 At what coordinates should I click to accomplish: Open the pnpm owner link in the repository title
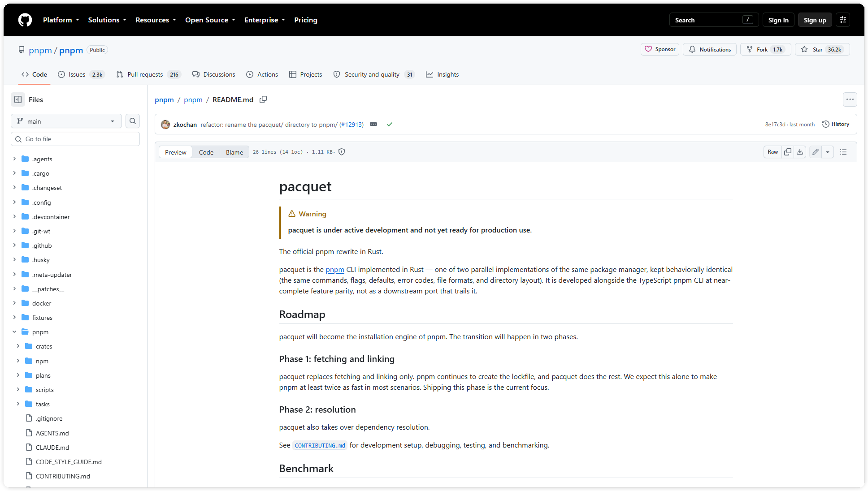(40, 50)
